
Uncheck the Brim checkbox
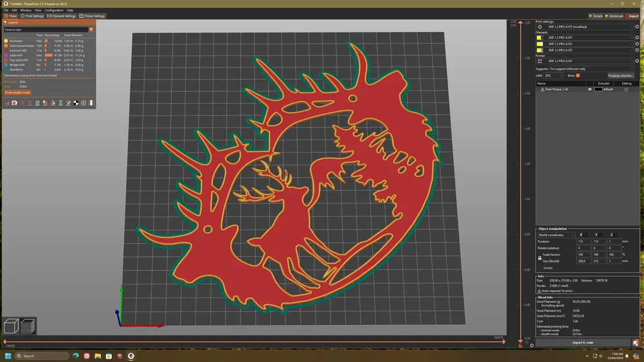click(578, 75)
